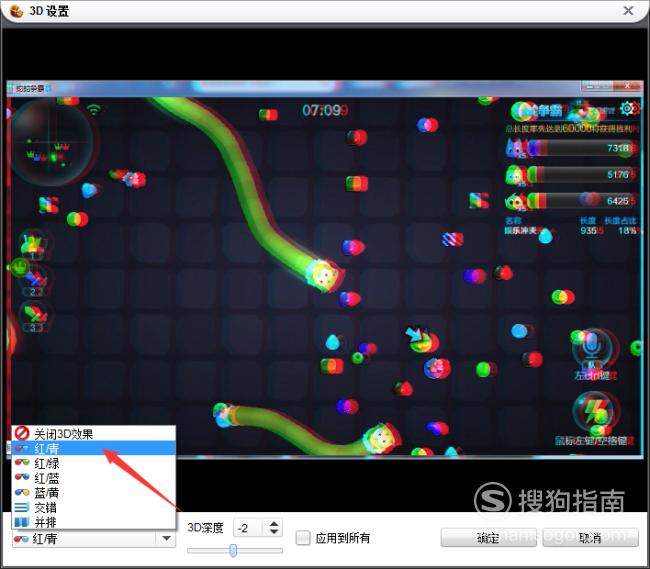Decrease 3D depth with down arrow
Image resolution: width=650 pixels, height=569 pixels.
pos(274,532)
